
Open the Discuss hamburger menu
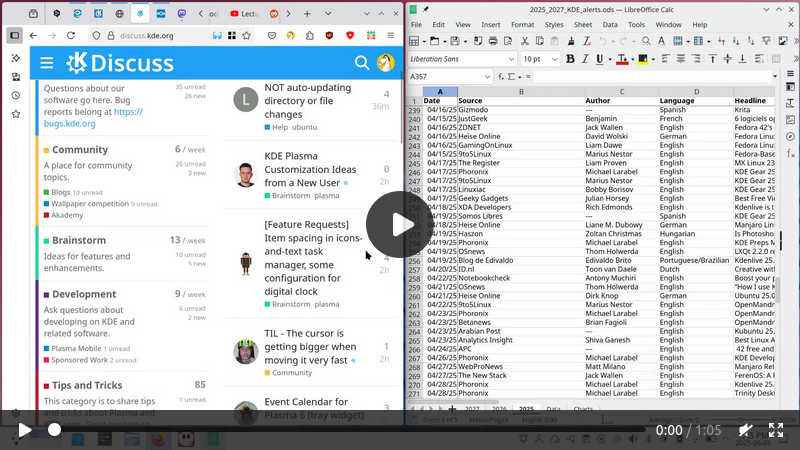47,63
